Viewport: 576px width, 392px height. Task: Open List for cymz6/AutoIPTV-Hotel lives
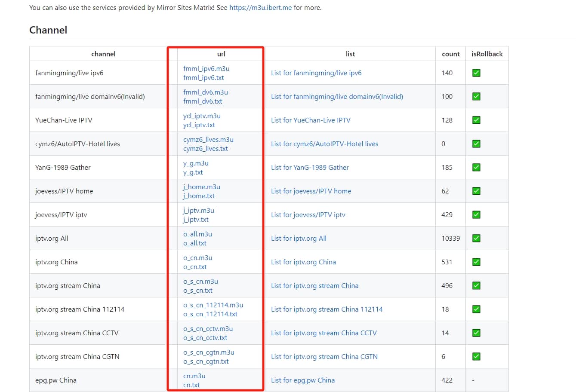[x=324, y=144]
